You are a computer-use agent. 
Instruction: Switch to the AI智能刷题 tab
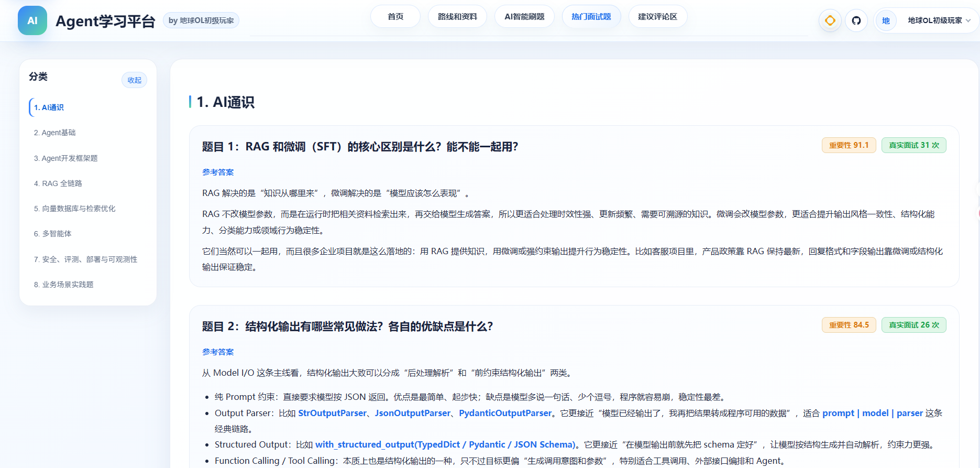[x=524, y=16]
